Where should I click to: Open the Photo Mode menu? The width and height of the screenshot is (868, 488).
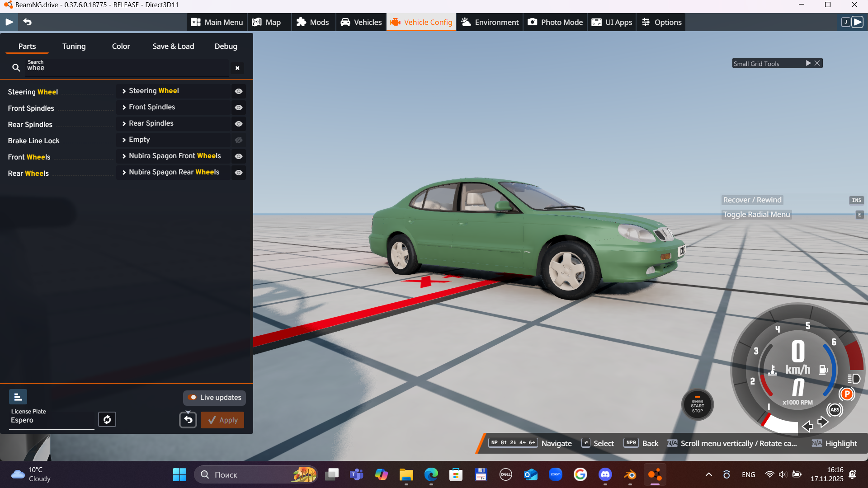(555, 22)
